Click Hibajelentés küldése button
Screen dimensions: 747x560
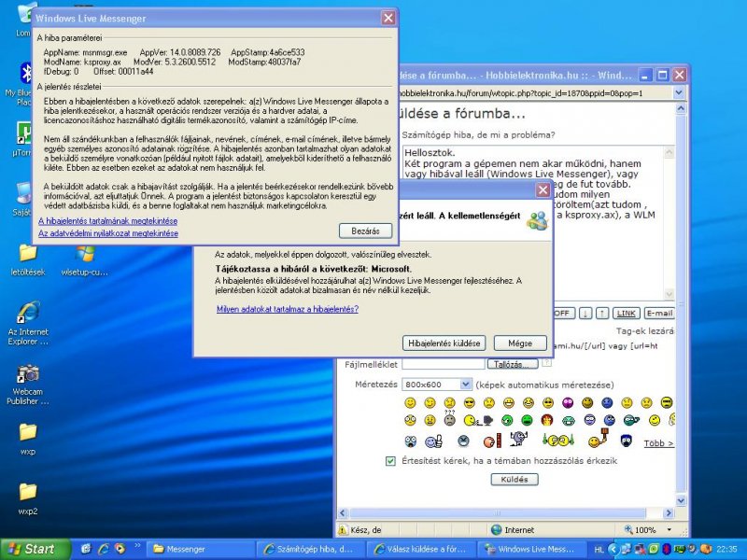pos(444,343)
